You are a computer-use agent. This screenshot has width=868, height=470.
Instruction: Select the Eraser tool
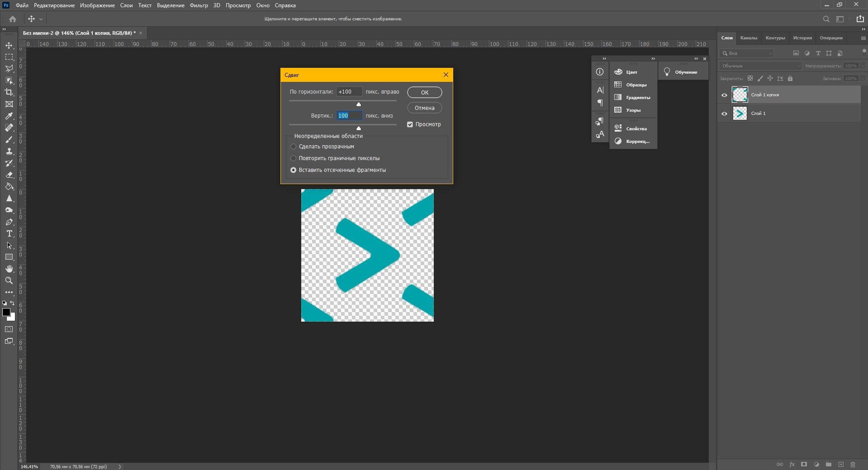pos(9,175)
